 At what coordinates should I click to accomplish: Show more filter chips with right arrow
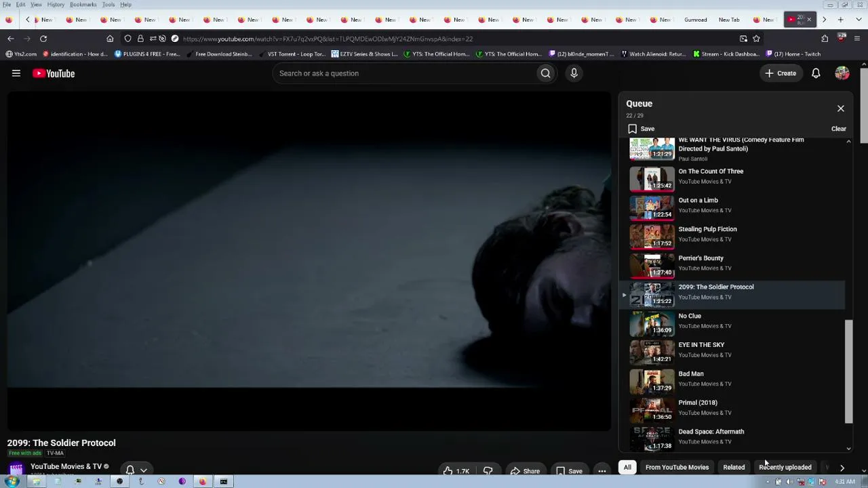point(842,467)
